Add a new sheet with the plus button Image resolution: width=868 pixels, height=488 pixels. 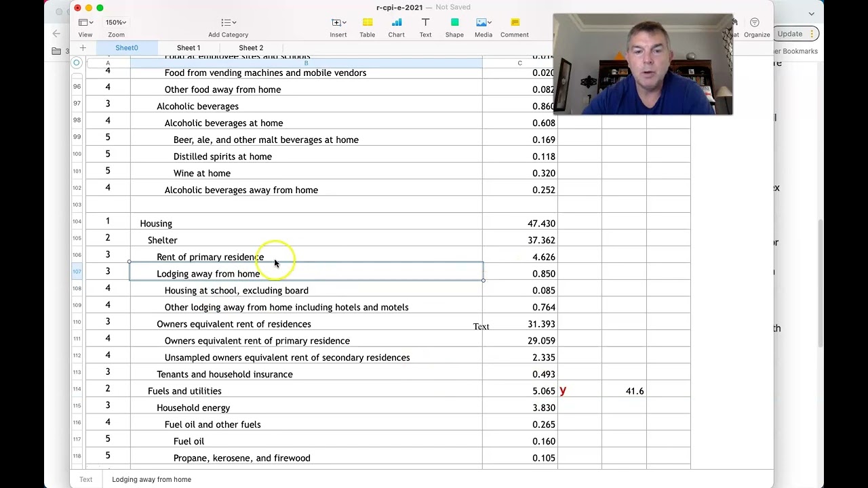[83, 48]
